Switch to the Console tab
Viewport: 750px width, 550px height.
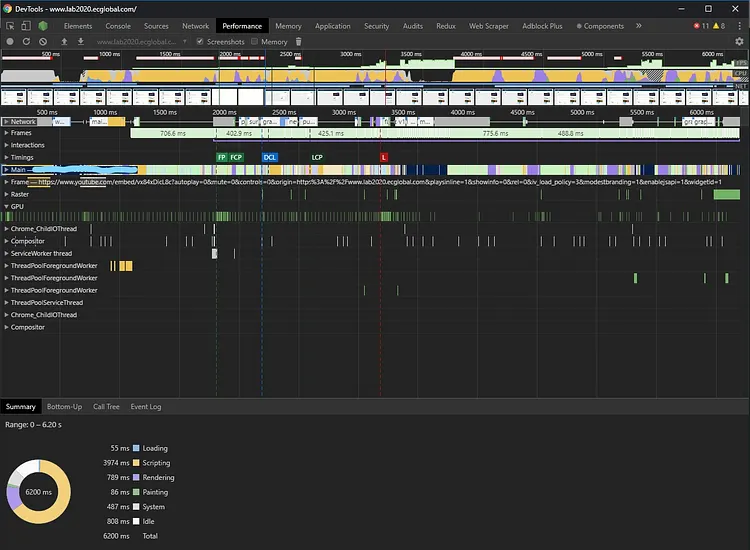pyautogui.click(x=118, y=26)
